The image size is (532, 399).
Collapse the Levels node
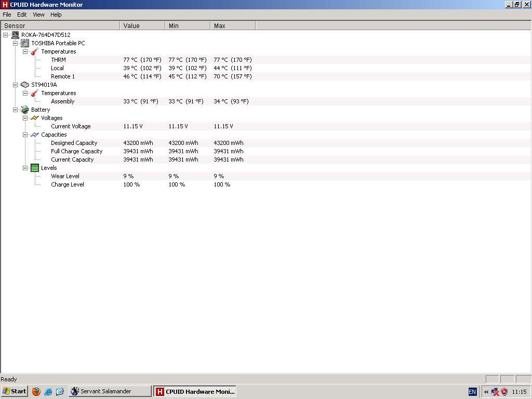(x=25, y=168)
